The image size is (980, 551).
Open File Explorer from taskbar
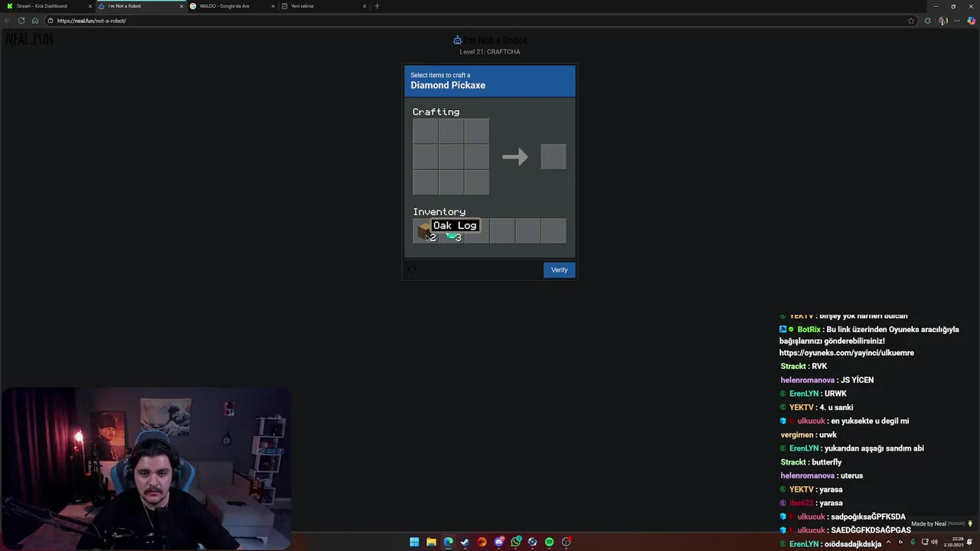(x=431, y=542)
